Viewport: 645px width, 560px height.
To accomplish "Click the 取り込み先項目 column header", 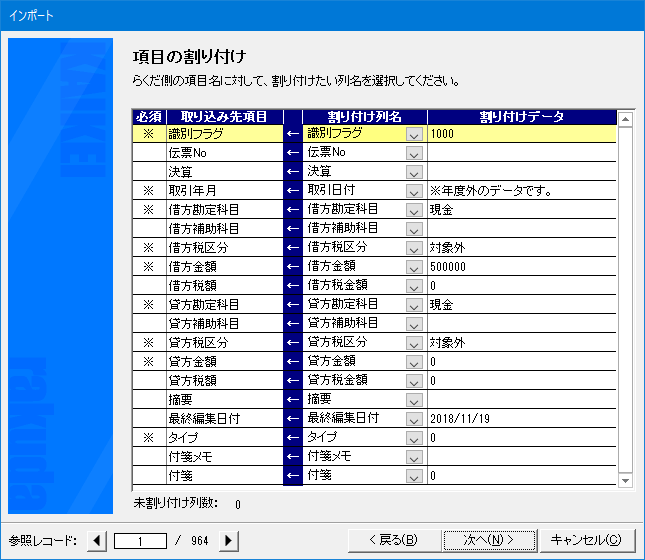I will (225, 117).
